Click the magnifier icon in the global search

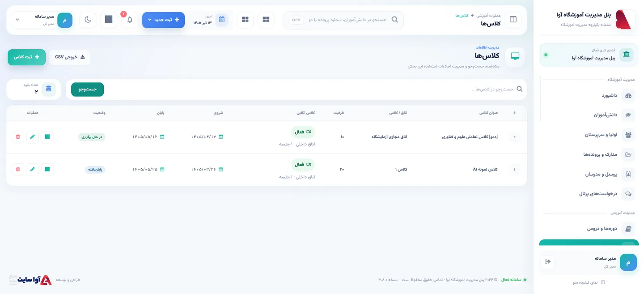(394, 20)
